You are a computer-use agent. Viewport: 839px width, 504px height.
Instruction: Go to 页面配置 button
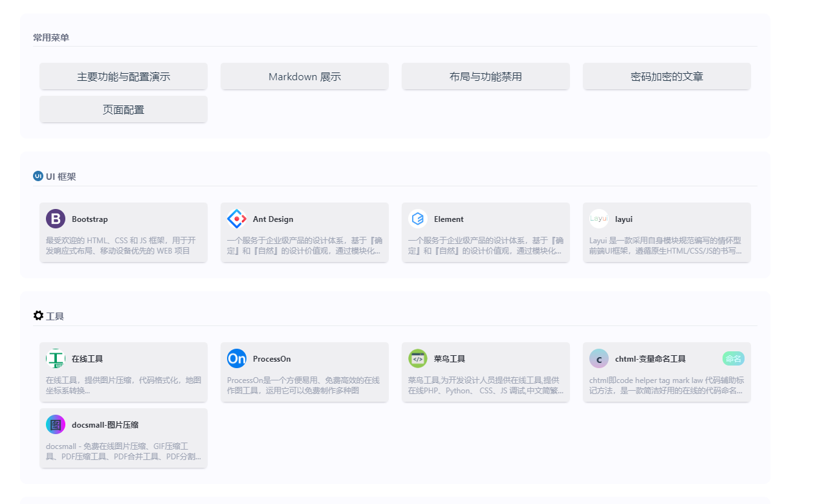point(124,109)
